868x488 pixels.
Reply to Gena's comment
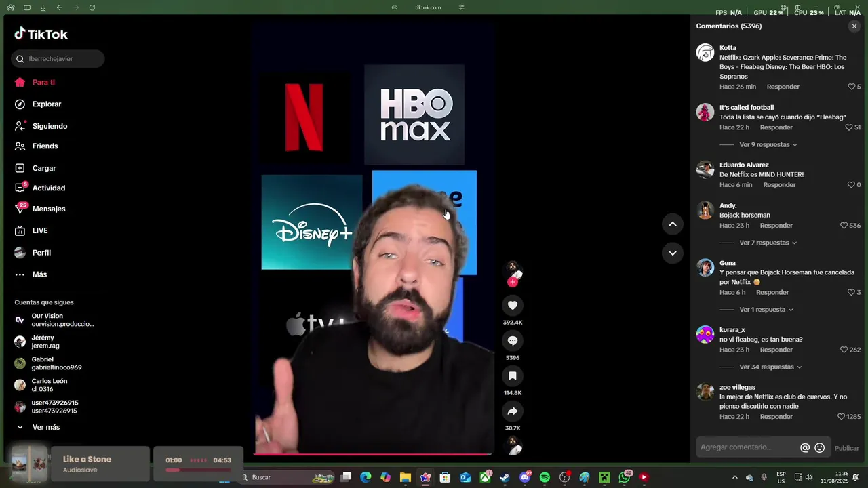[772, 293]
